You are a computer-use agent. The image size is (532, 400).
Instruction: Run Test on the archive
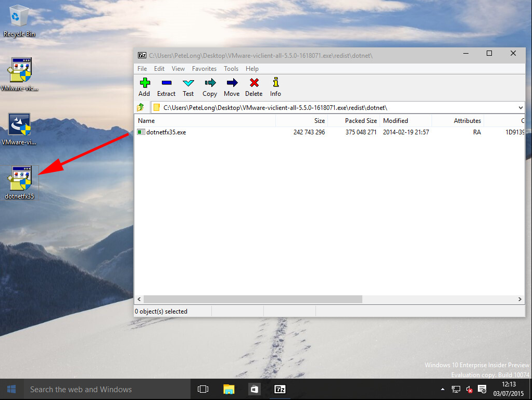(x=188, y=82)
